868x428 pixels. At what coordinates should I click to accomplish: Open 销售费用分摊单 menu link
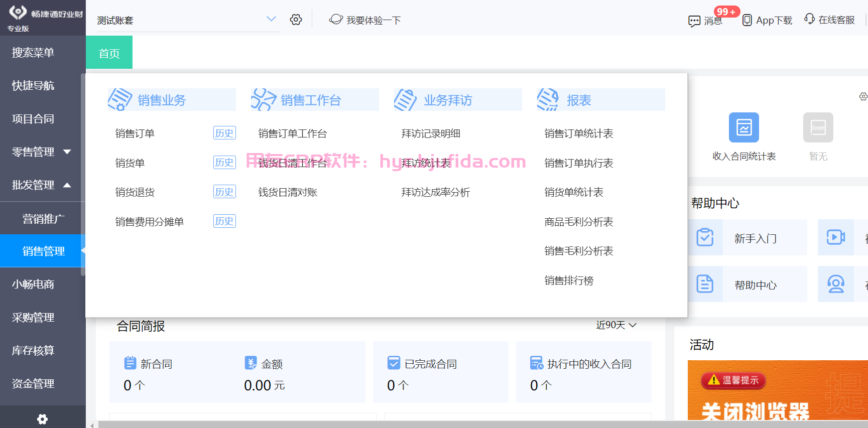[x=149, y=222]
